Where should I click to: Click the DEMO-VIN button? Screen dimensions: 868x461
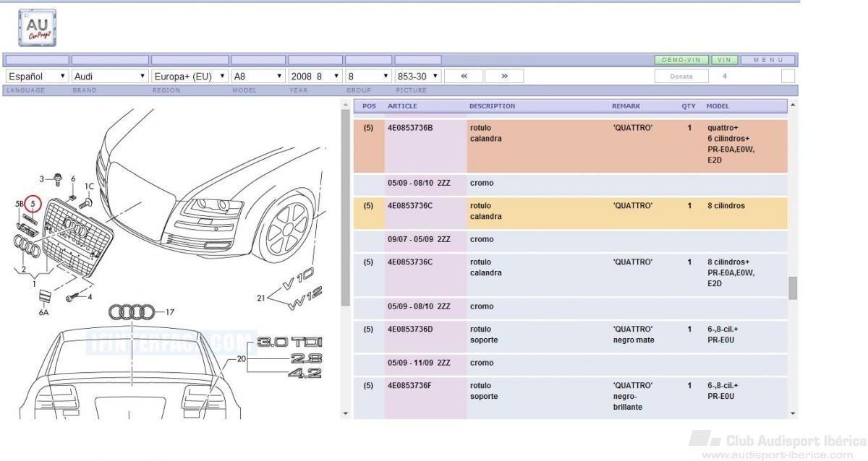[x=681, y=60]
